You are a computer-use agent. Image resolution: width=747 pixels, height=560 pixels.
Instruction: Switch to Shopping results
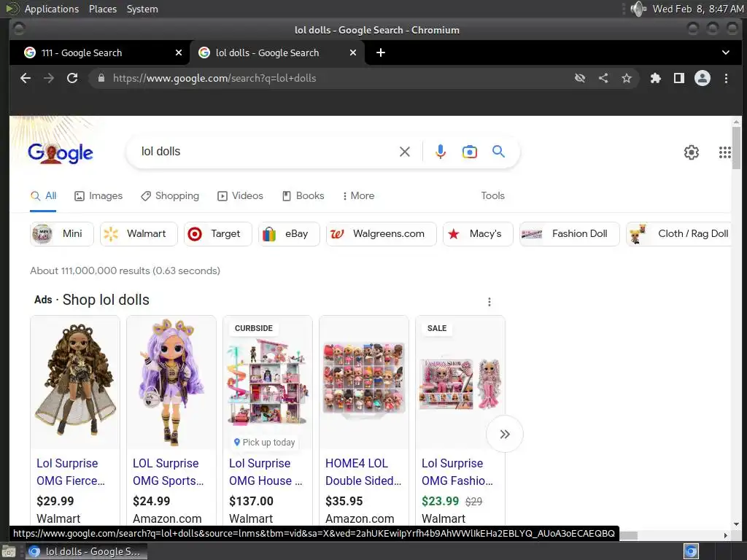click(x=170, y=195)
